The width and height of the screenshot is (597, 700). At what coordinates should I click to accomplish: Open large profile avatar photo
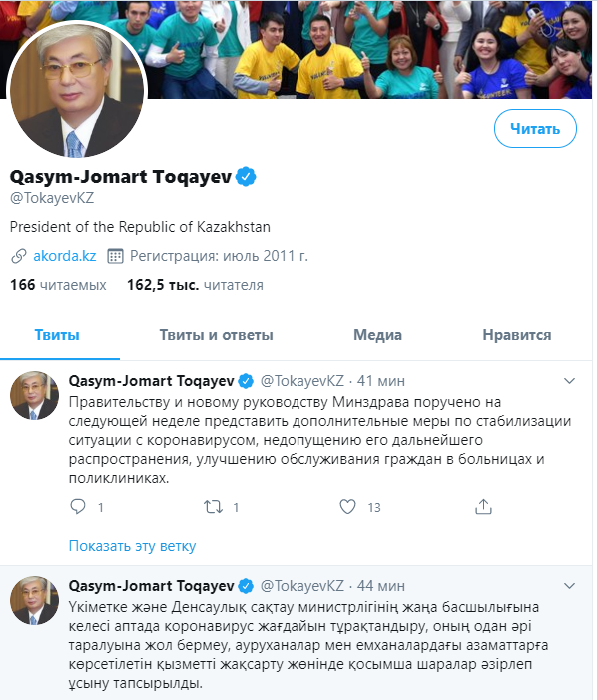pos(79,89)
